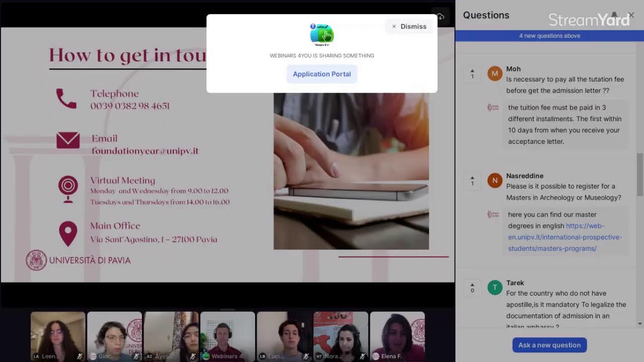Click the AZ initials badge on Ayes's tile
This screenshot has width=644, height=362.
149,356
